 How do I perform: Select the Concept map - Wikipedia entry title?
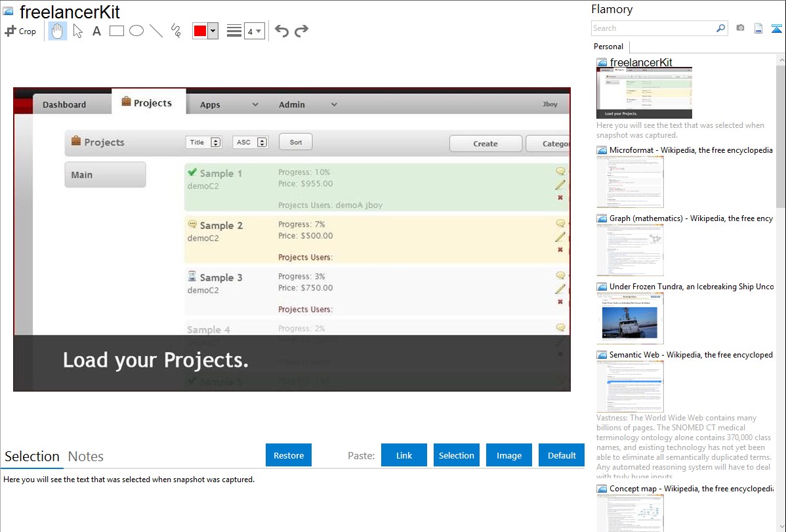coord(692,488)
